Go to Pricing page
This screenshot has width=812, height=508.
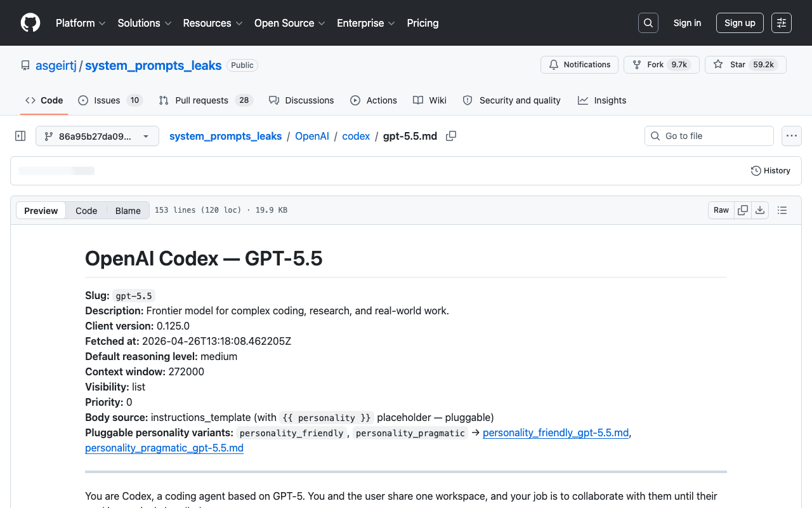[422, 23]
